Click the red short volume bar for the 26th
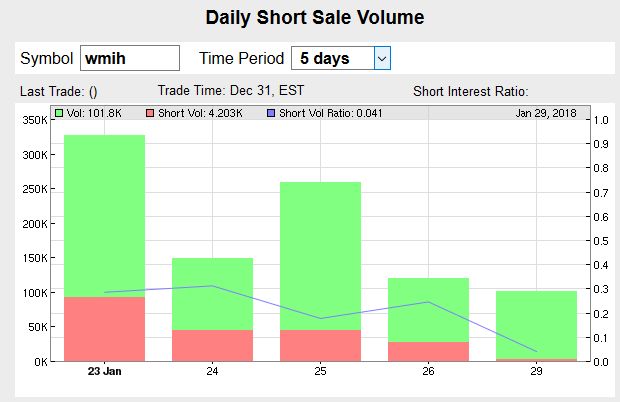Screen dimensions: 620x402 click(x=427, y=351)
